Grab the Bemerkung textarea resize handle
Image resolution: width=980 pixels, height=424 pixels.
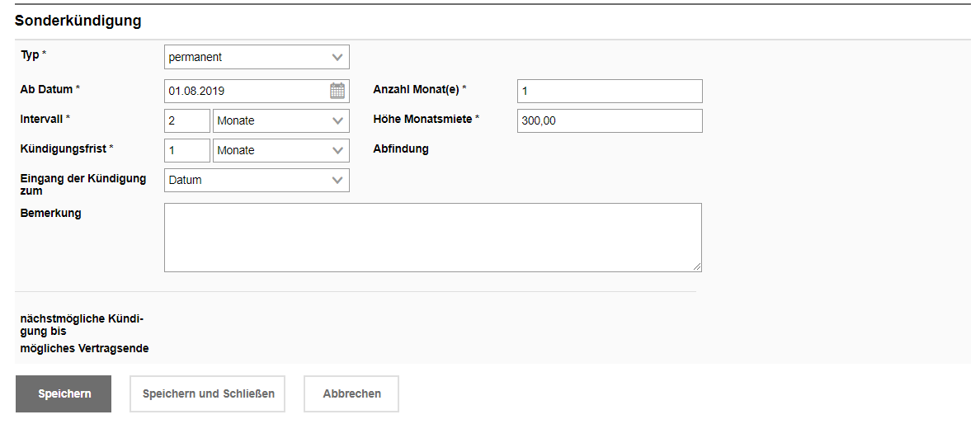(697, 266)
